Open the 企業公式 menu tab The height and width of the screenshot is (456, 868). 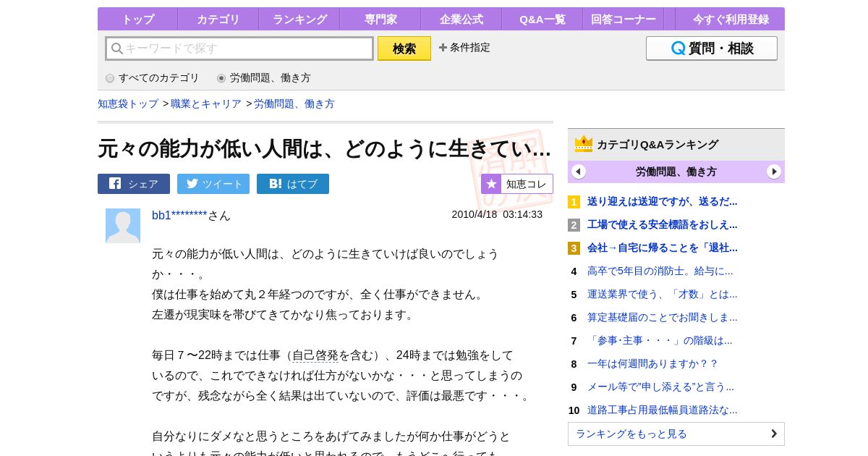(461, 19)
